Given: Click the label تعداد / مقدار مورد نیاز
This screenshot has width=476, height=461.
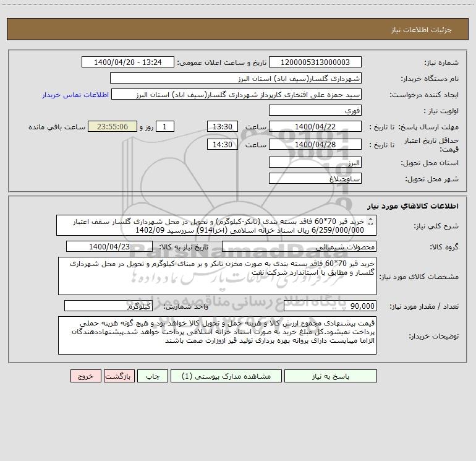Looking at the screenshot, I should coord(424,307).
